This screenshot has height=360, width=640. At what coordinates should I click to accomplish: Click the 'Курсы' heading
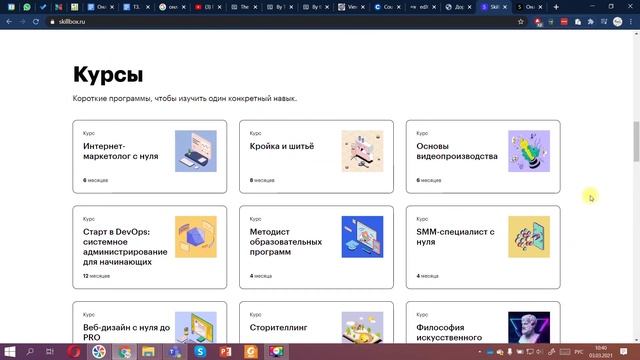tap(108, 74)
